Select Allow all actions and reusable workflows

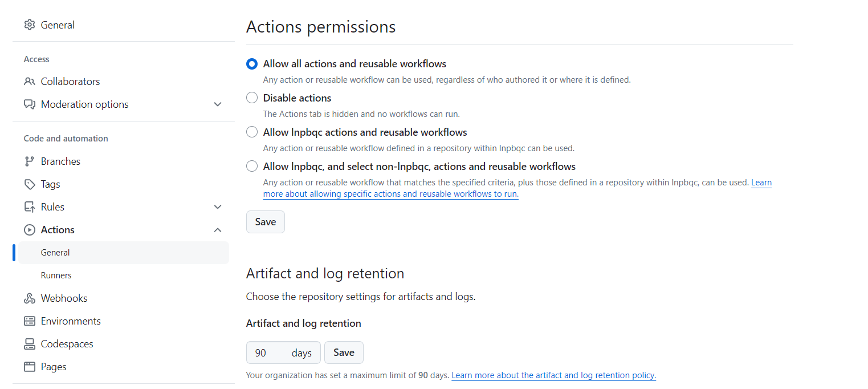(x=252, y=64)
